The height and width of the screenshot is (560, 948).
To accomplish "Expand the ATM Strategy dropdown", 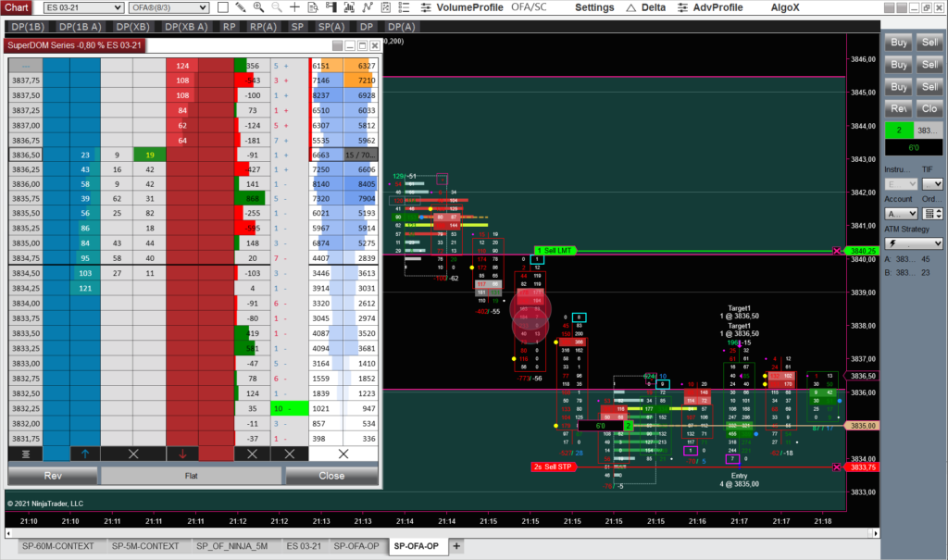I will [914, 243].
